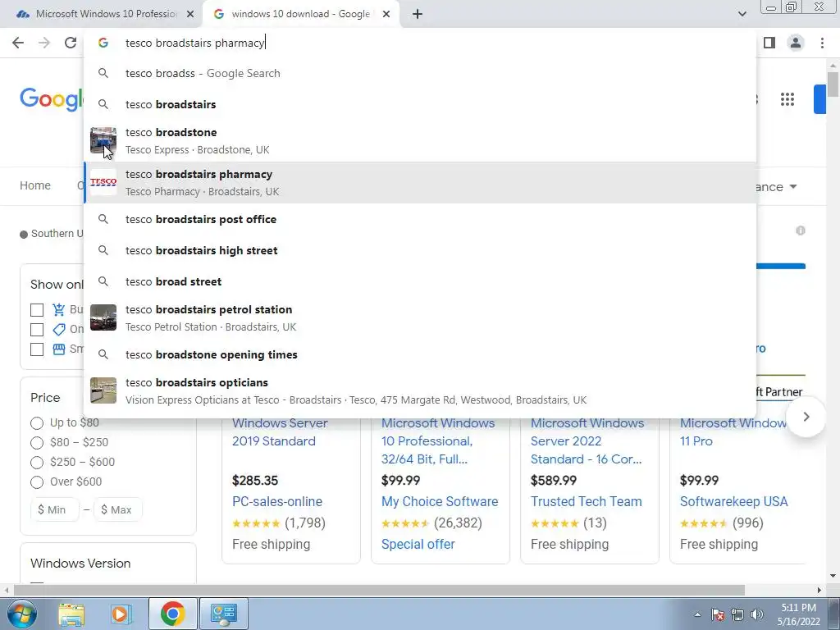The image size is (840, 630).
Task: Open Microsoft Windows 10 Professional product link
Action: coord(438,441)
